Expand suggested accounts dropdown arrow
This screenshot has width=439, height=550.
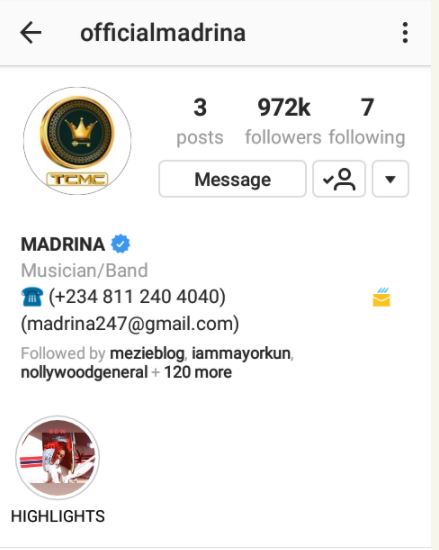point(390,179)
